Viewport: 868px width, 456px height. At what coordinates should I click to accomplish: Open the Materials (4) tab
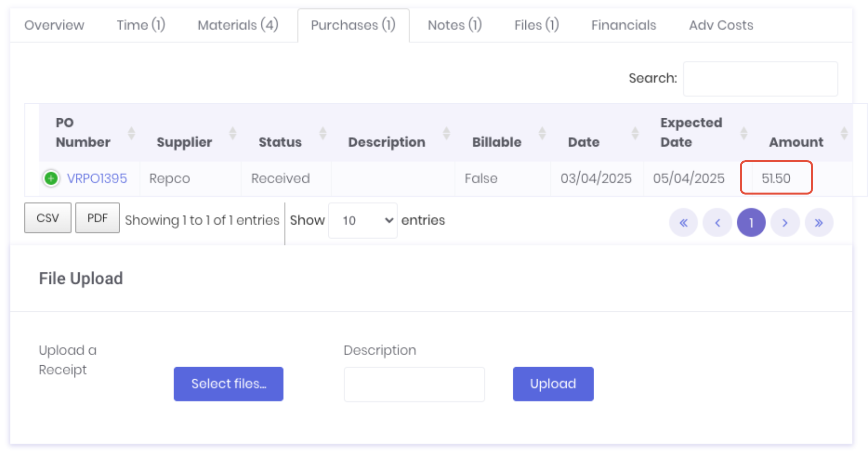click(238, 25)
